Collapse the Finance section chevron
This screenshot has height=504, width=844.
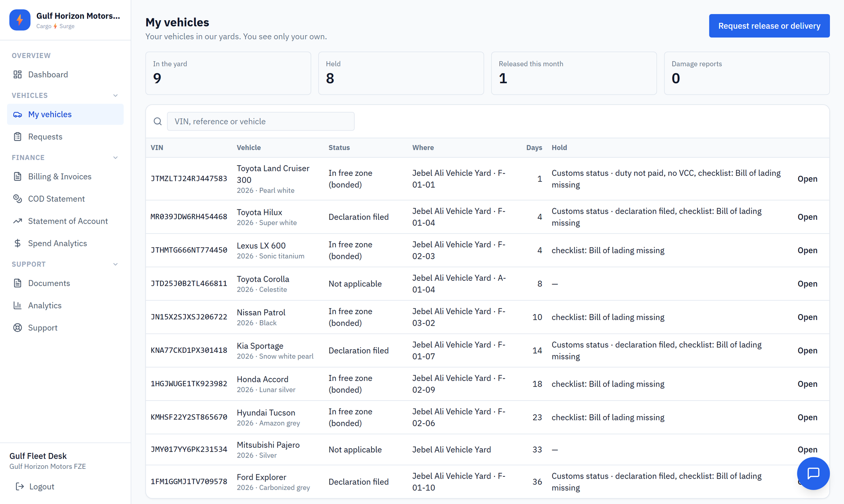coord(116,158)
